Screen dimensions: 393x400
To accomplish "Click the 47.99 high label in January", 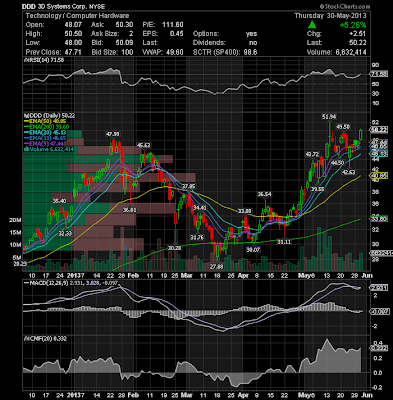I will pyautogui.click(x=113, y=134).
